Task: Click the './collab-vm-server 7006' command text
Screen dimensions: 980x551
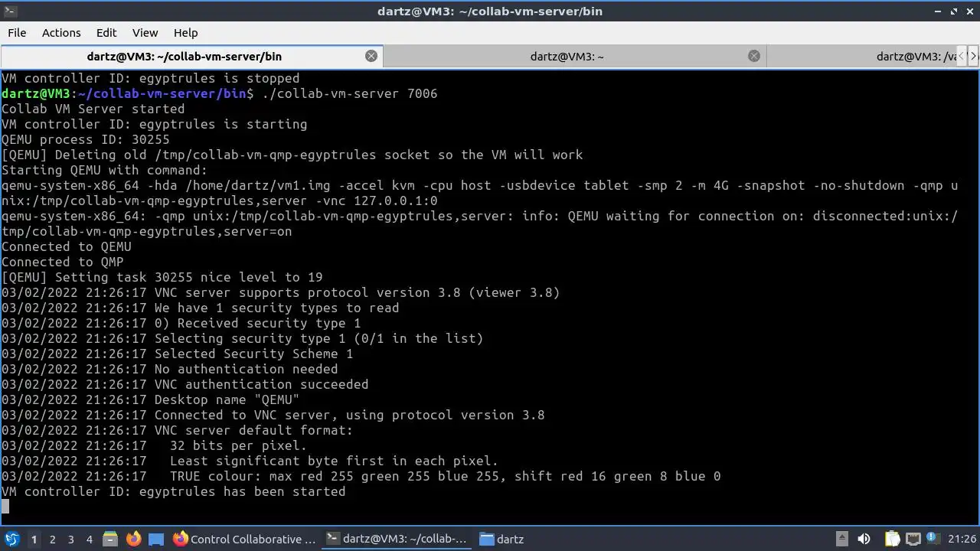Action: (x=349, y=93)
